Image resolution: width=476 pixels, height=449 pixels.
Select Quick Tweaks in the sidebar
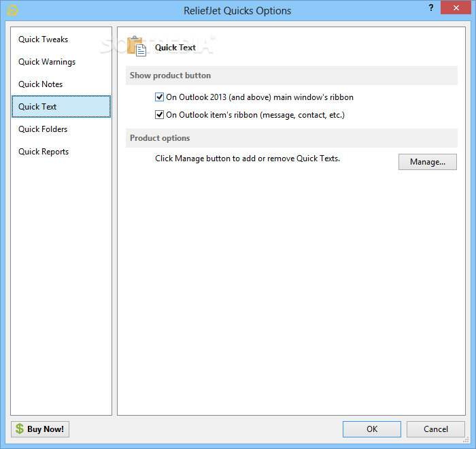61,39
